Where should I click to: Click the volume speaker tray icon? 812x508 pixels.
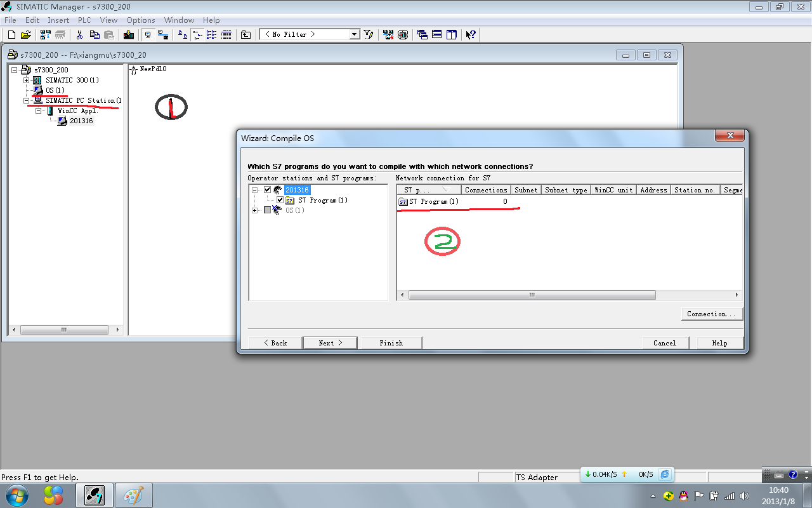[x=744, y=495]
